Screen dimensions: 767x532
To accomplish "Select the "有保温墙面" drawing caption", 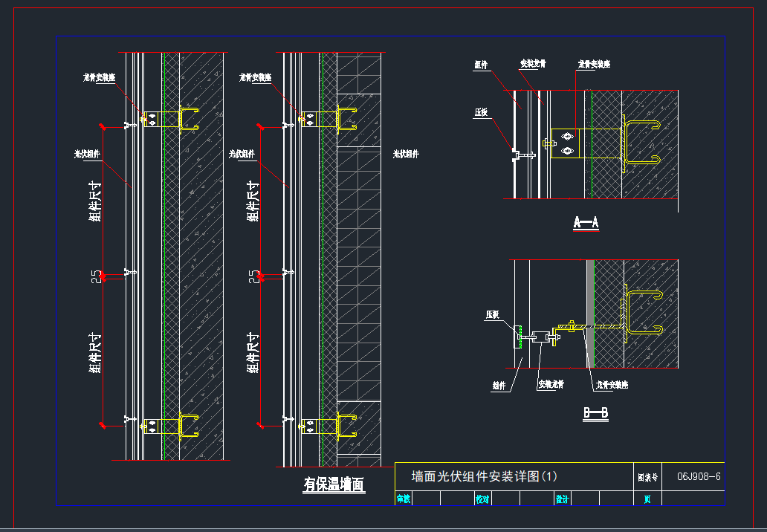I will point(334,485).
